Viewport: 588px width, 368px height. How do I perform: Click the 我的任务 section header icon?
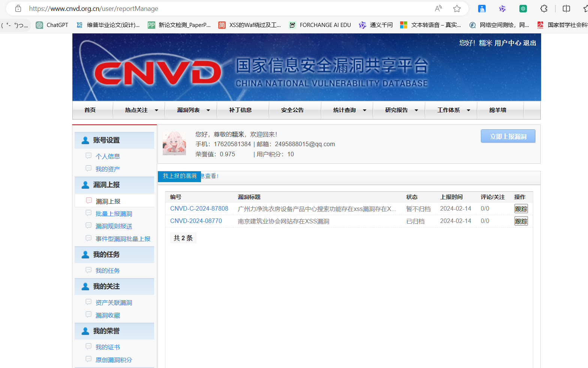pyautogui.click(x=85, y=254)
